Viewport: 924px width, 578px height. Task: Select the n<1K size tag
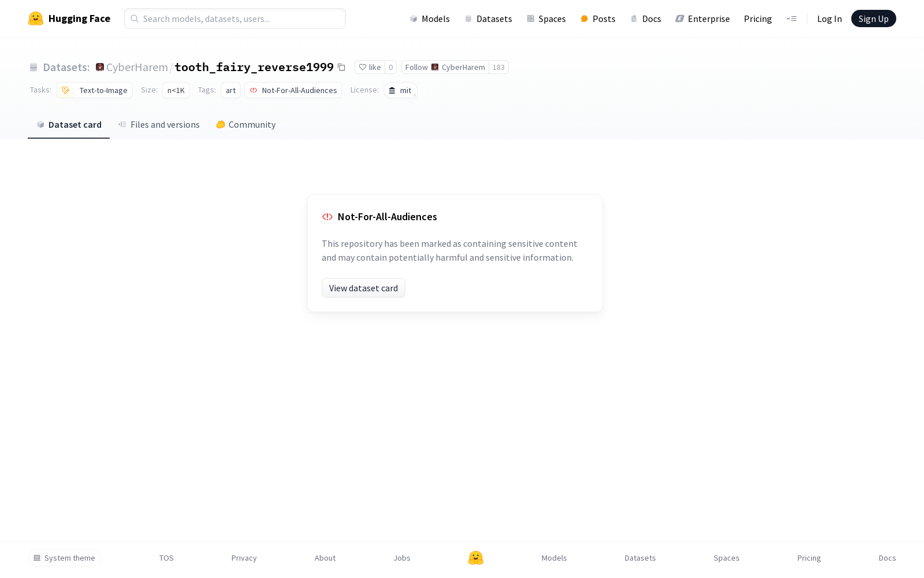click(x=176, y=90)
